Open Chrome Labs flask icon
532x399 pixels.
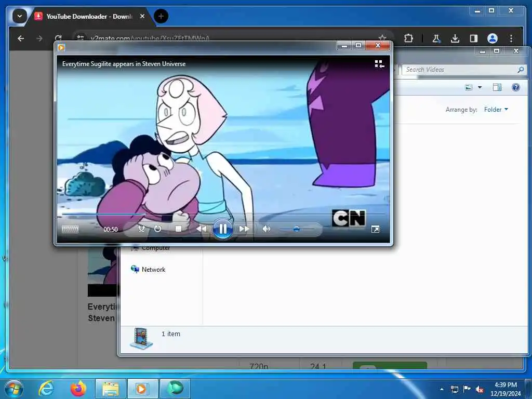tap(436, 38)
